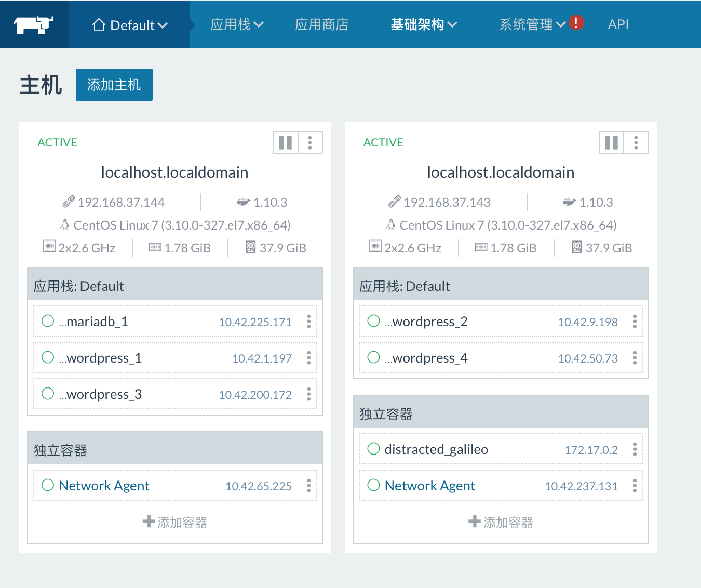Screen dimensions: 701x588
Task: Open actions menu for Network Agent 10.42.65.225
Action: tap(309, 486)
